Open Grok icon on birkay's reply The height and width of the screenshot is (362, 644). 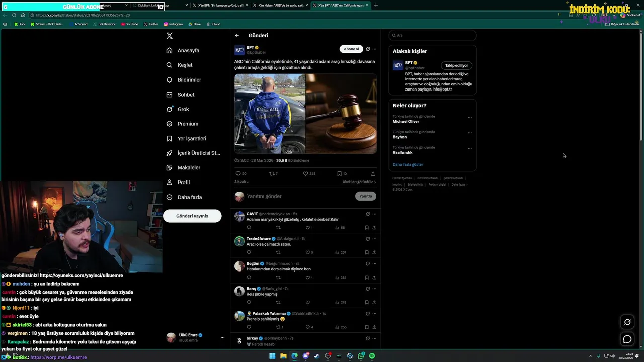point(368,338)
